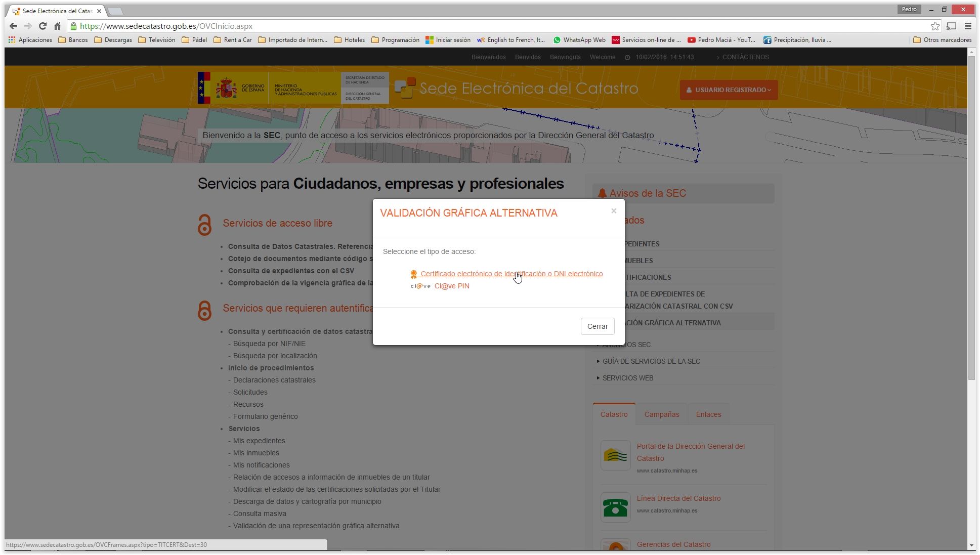
Task: Open the Precipitación, lluvia bookmark
Action: coord(797,40)
